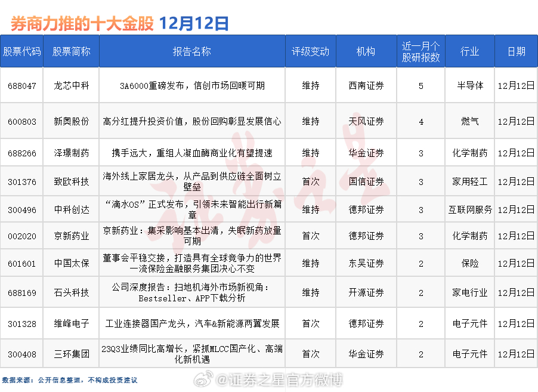Click stock name 致欧科技
This screenshot has height=392, width=538.
tap(72, 181)
